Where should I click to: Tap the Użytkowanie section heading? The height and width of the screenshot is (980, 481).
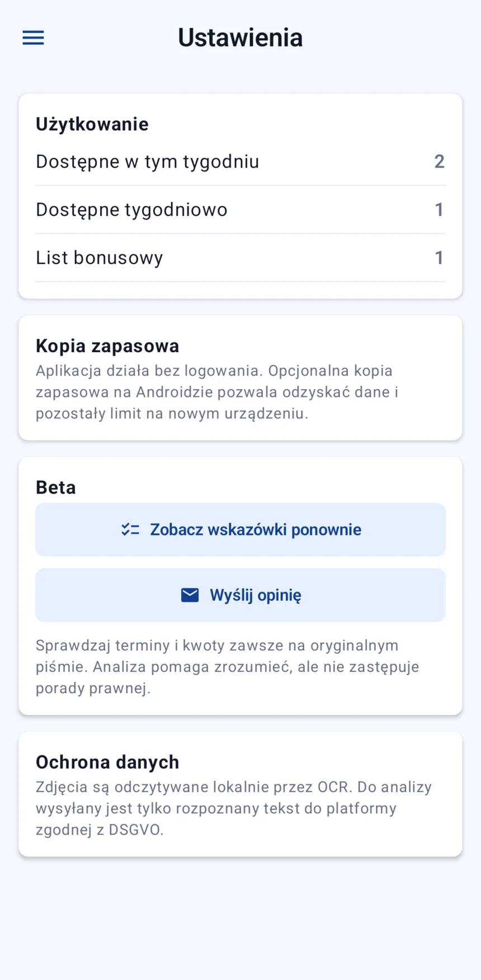[92, 124]
